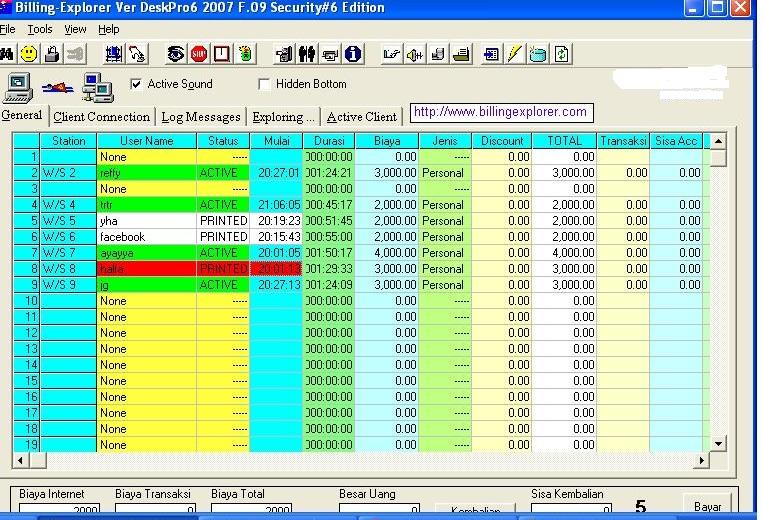Click the eye monitoring icon

point(176,54)
